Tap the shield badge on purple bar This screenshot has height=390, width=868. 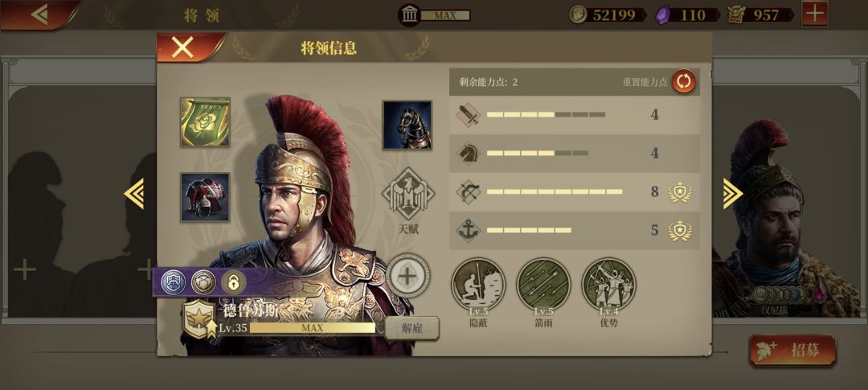(x=174, y=282)
